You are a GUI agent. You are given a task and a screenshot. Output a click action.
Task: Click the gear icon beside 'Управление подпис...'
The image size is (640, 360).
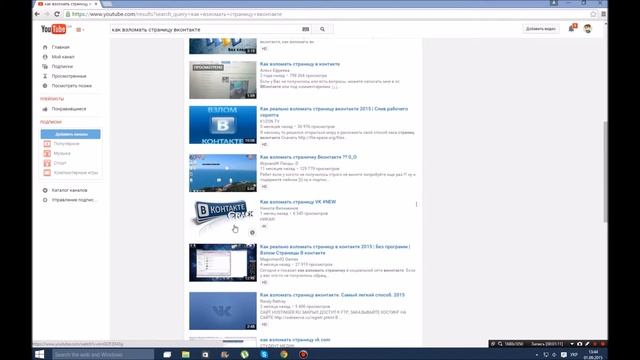45,200
